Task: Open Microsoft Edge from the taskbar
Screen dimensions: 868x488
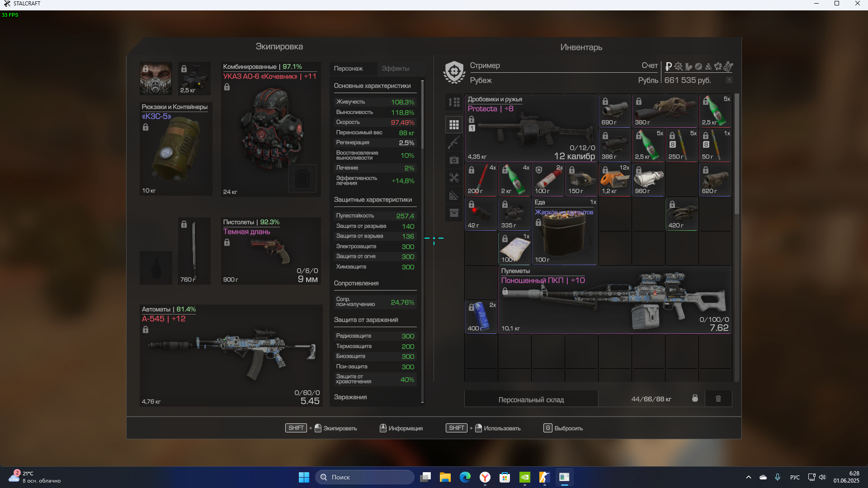Action: [x=465, y=477]
